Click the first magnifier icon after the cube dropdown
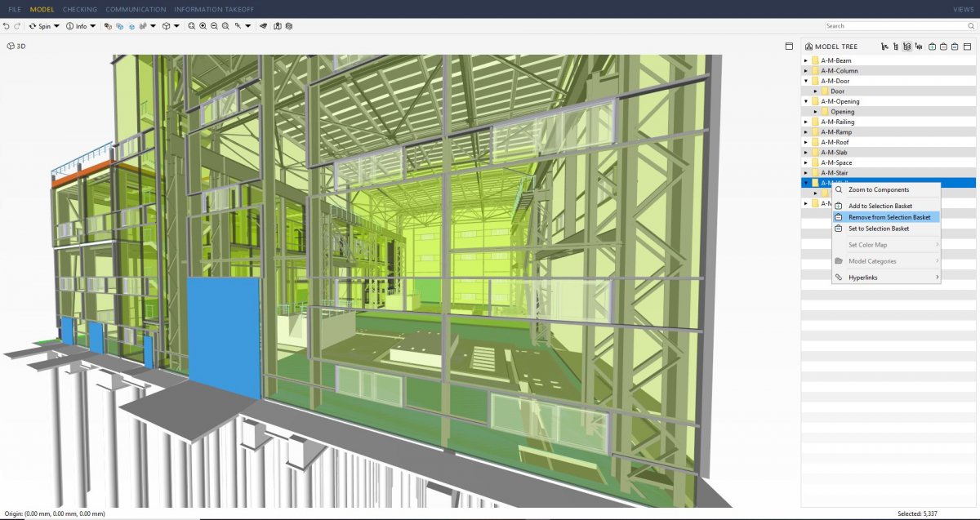 point(191,26)
